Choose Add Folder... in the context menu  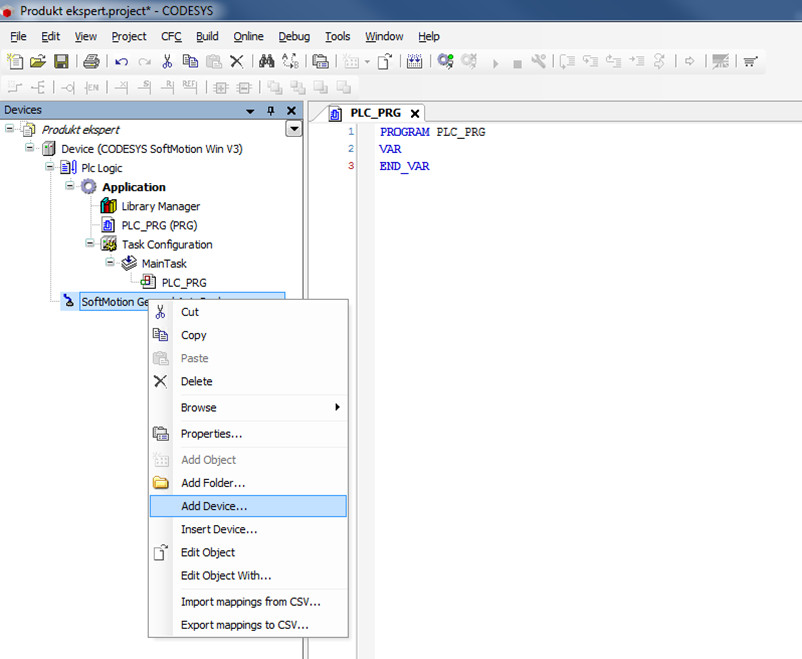pos(248,483)
